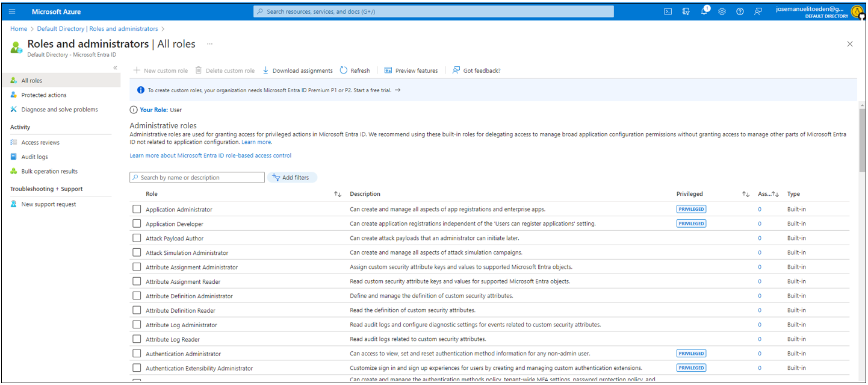
Task: Click the Type column header
Action: pyautogui.click(x=793, y=194)
